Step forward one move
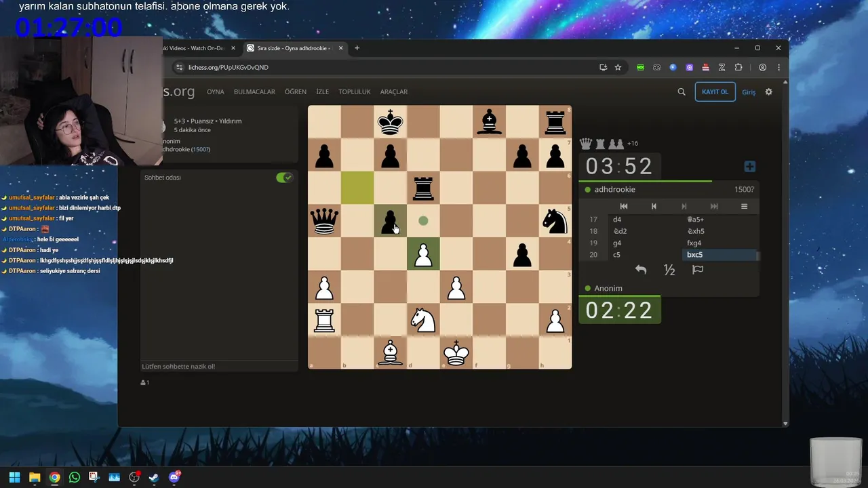Viewport: 868px width, 488px height. click(x=684, y=206)
